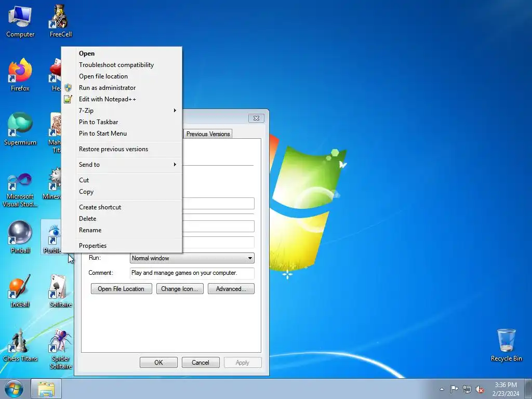Select the Spider Solitaire desktop shortcut

click(60, 349)
